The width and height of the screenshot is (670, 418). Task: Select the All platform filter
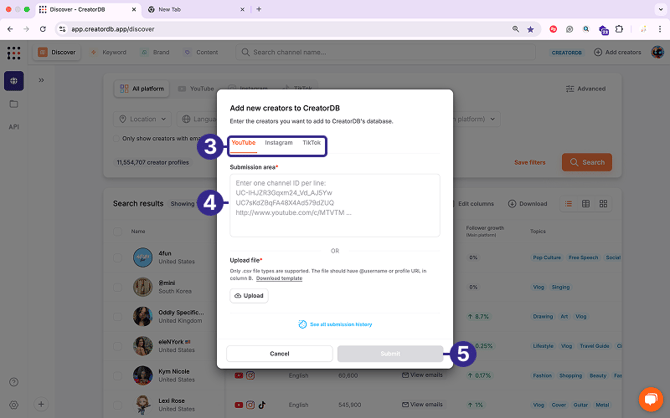(x=142, y=89)
